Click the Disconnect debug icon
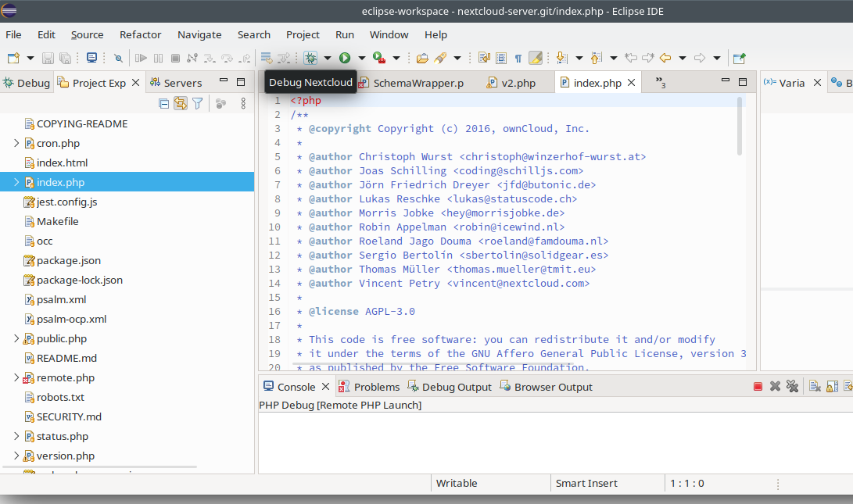Viewport: 853px width, 504px height. click(x=192, y=58)
